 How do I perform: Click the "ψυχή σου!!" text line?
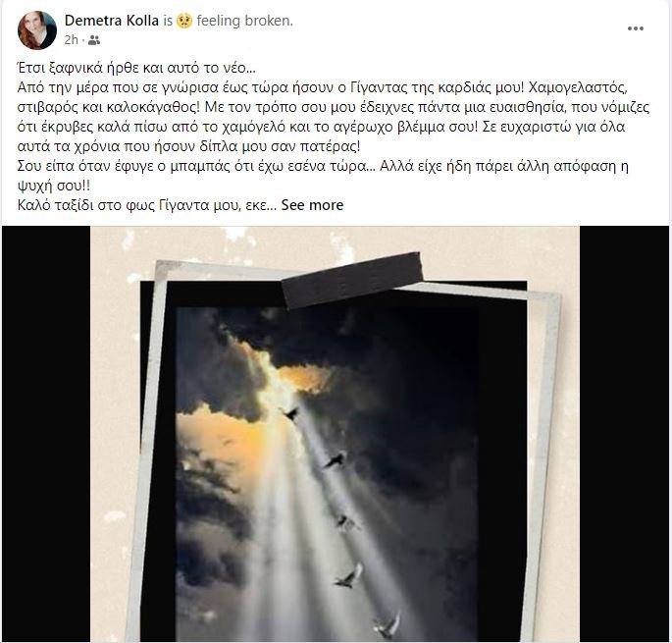[54, 186]
